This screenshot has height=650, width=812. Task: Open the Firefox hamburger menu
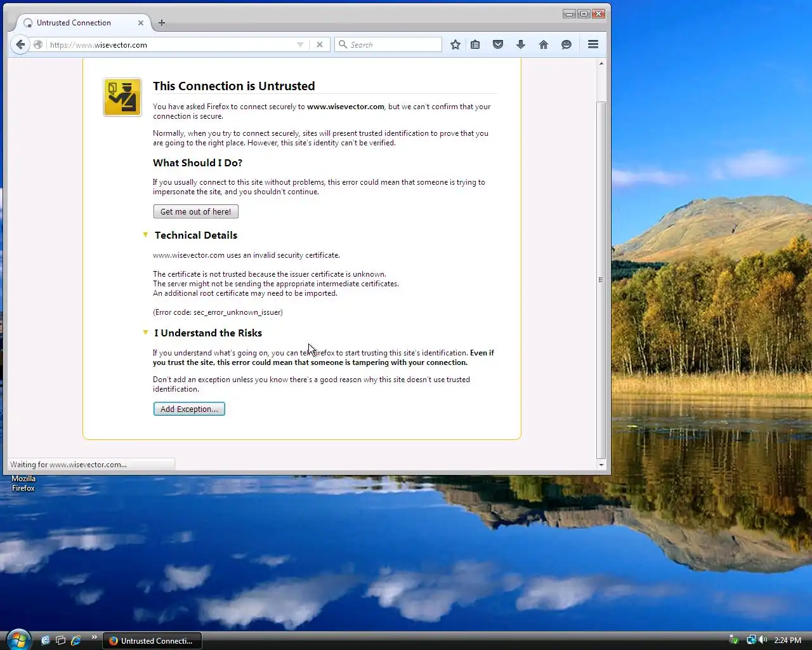[593, 44]
